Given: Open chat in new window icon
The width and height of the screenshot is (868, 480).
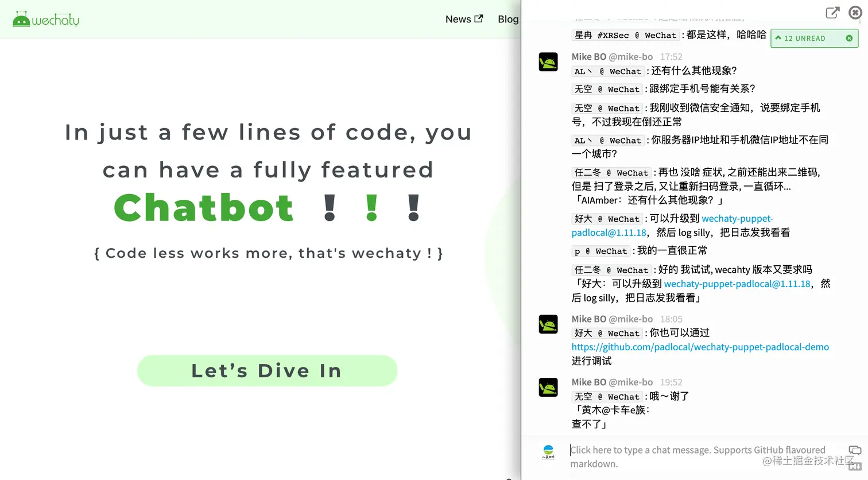Looking at the screenshot, I should (x=832, y=13).
